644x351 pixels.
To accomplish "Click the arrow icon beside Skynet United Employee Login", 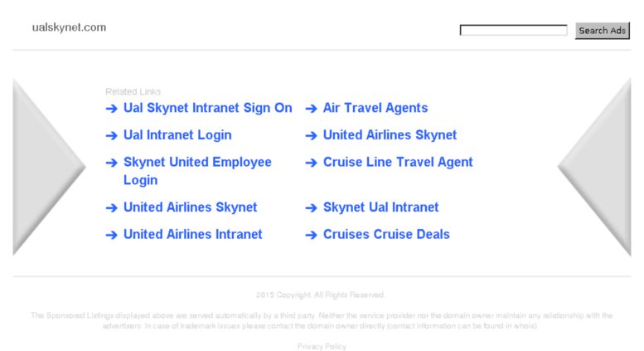I will tap(111, 163).
